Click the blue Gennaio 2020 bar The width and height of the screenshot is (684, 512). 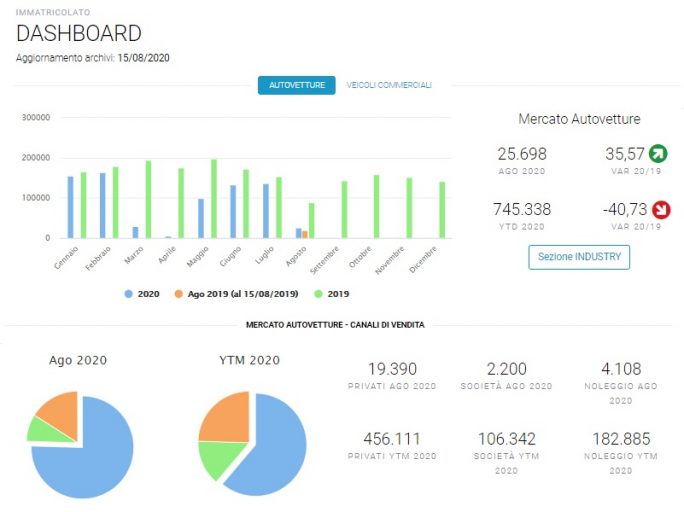71,207
